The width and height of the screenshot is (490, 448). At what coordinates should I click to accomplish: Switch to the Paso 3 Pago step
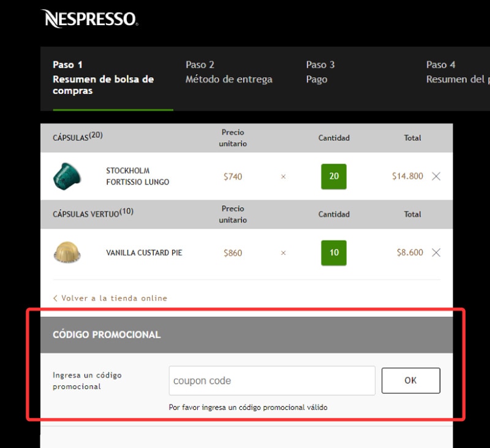320,72
